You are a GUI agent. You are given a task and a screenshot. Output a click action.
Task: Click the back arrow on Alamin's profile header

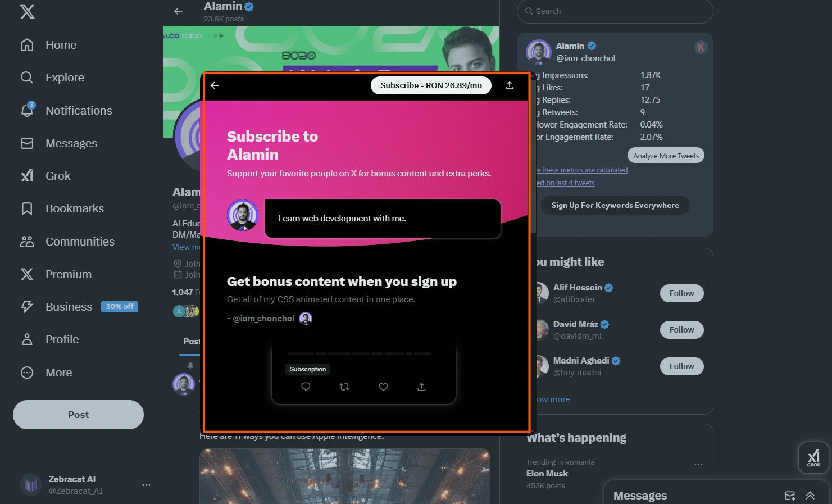(x=178, y=11)
